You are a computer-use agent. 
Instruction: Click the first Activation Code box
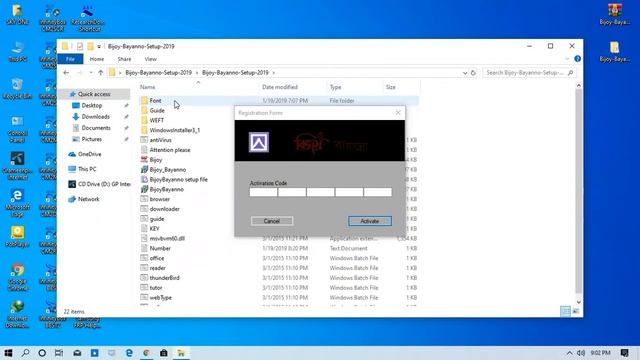pyautogui.click(x=263, y=192)
